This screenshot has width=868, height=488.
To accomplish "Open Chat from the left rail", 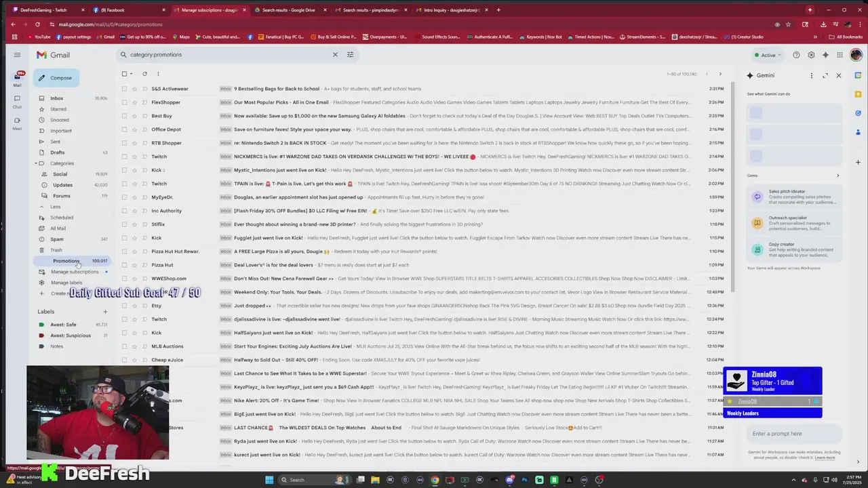I will 17,101.
